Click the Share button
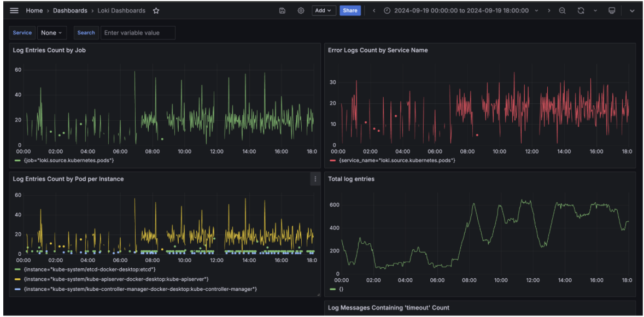The width and height of the screenshot is (644, 317). click(x=350, y=10)
